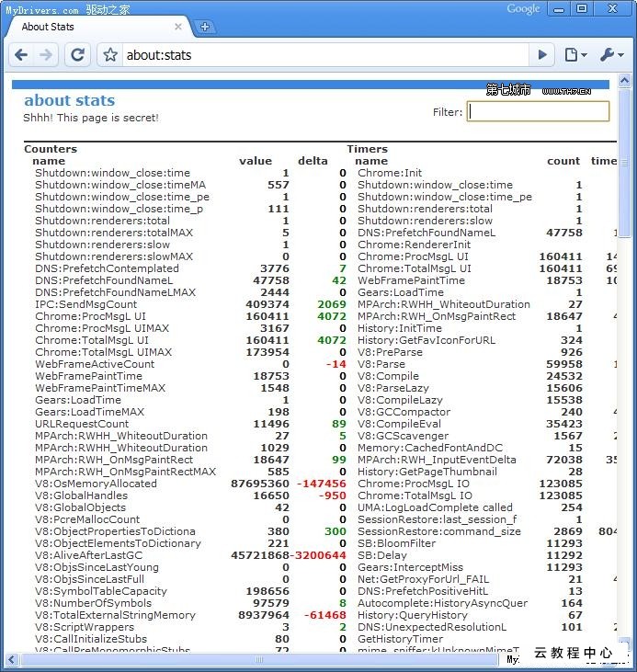Viewport: 637px width, 672px height.
Task: Click counter 'WebFrameActiveCount'
Action: coord(95,364)
